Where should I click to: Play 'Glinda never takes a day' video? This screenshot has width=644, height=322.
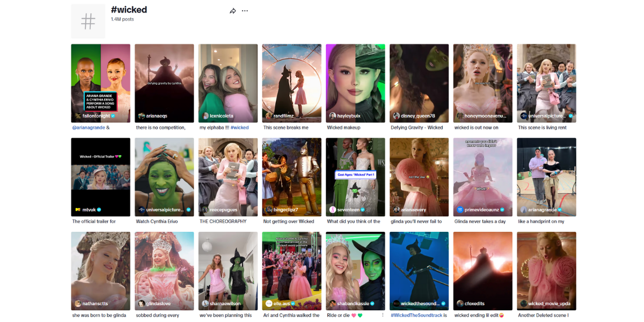tap(482, 177)
